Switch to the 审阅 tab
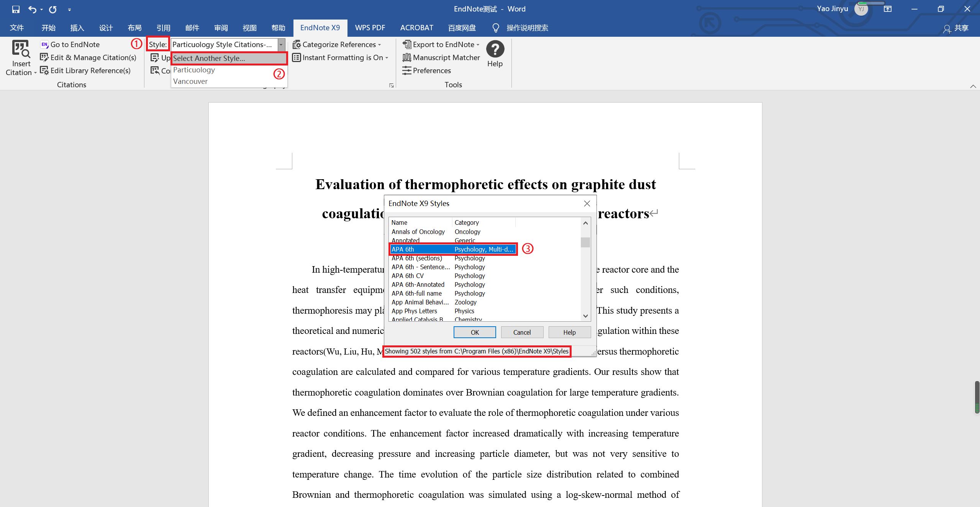Image resolution: width=980 pixels, height=507 pixels. (221, 28)
